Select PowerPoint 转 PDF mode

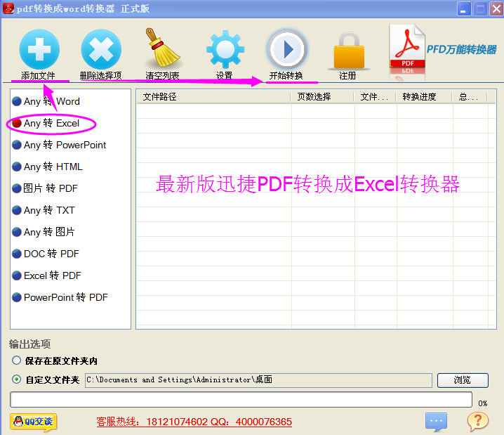(60, 297)
